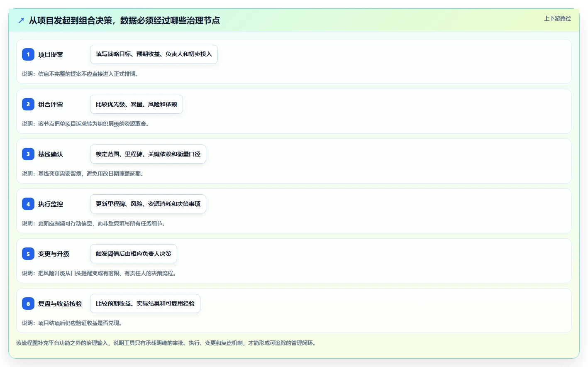Click the step title 项目提案
This screenshot has width=588, height=367.
point(51,54)
